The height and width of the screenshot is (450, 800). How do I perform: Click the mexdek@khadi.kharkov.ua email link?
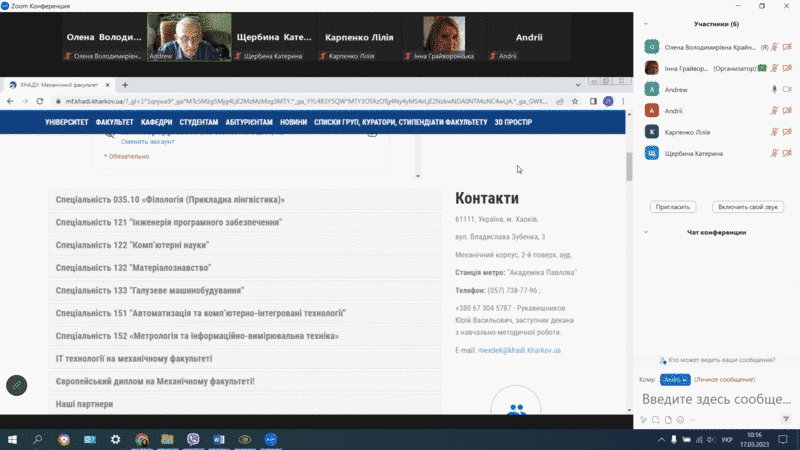pos(520,350)
